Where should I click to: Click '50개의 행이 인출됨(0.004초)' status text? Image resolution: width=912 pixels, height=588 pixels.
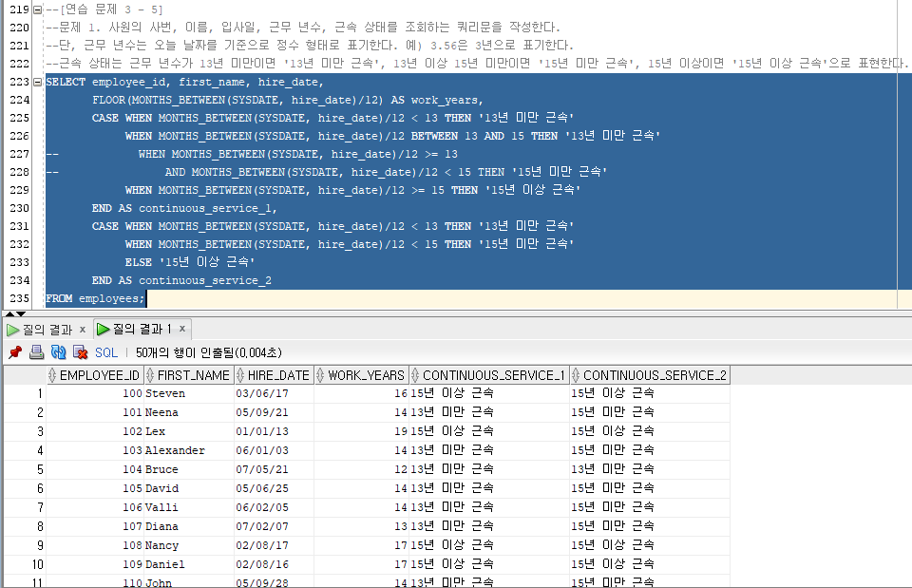pos(209,352)
